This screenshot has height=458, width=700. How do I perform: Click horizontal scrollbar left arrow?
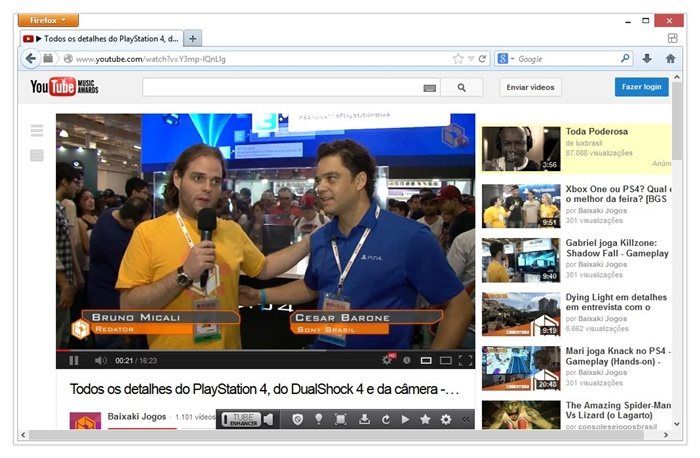click(x=23, y=434)
